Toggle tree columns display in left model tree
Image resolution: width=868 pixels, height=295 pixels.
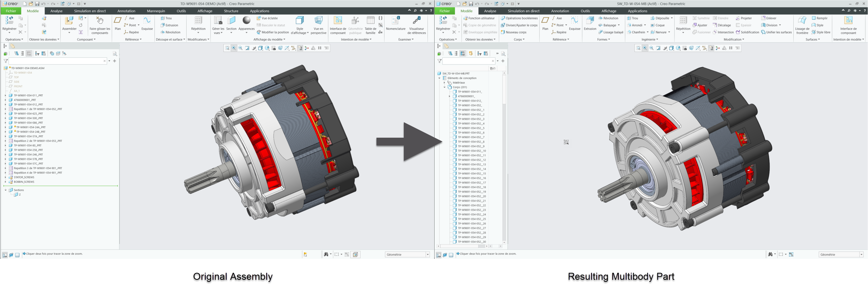coord(29,54)
